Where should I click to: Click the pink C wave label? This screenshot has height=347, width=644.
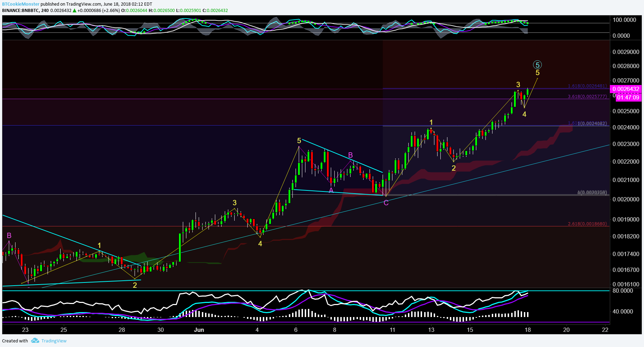click(x=386, y=203)
